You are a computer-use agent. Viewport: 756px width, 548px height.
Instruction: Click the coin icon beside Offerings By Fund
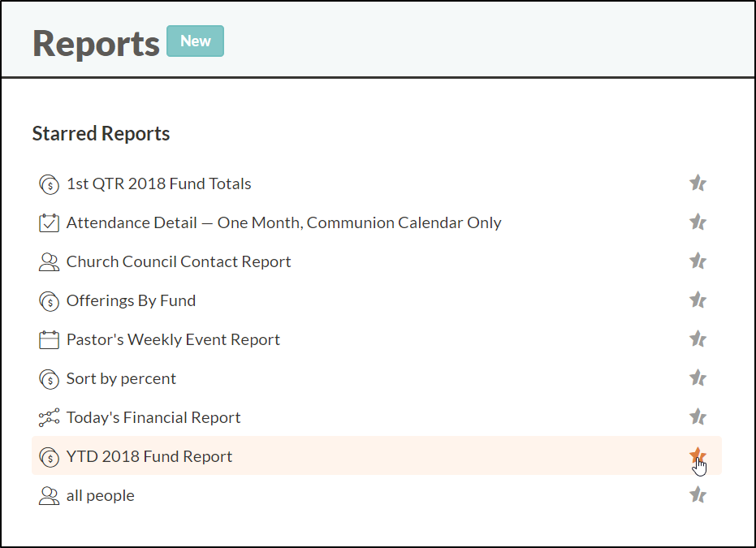(49, 301)
